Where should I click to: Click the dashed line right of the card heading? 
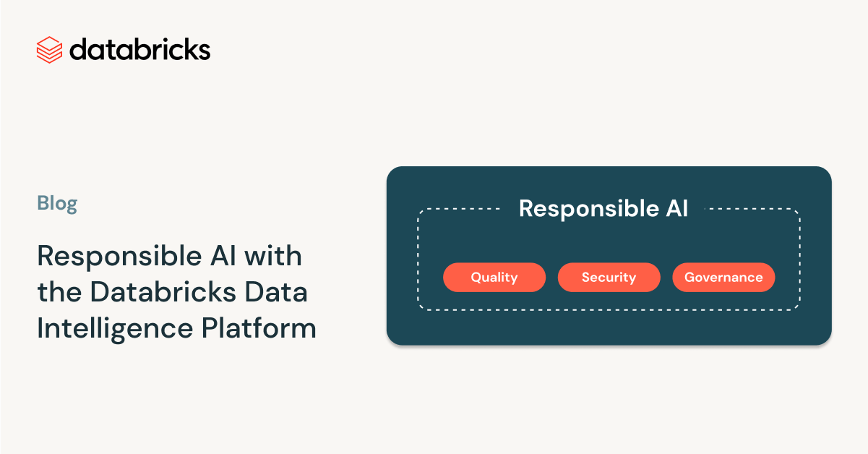point(752,210)
